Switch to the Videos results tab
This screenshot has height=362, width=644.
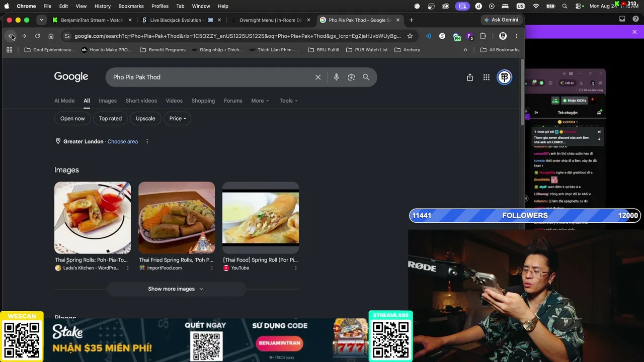tap(174, 101)
